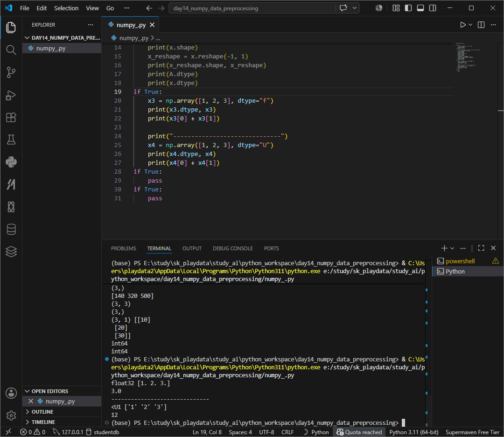Image resolution: width=504 pixels, height=437 pixels.
Task: Switch to the DEBUG CONSOLE tab
Action: click(233, 248)
